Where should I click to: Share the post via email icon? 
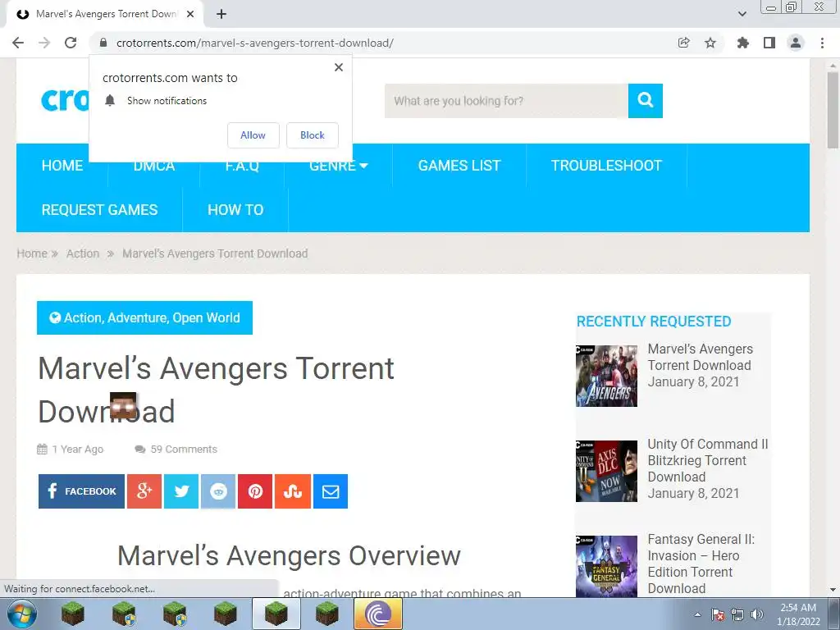tap(331, 491)
